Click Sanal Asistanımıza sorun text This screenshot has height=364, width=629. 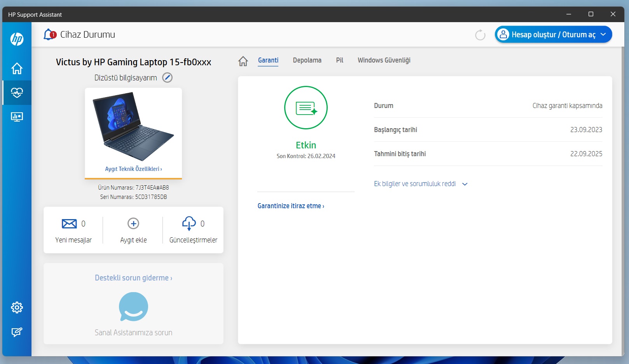[133, 333]
